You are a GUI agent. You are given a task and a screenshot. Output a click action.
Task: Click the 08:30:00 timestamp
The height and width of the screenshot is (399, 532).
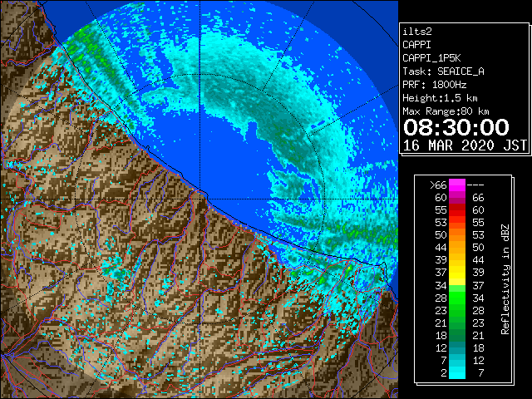tap(456, 127)
